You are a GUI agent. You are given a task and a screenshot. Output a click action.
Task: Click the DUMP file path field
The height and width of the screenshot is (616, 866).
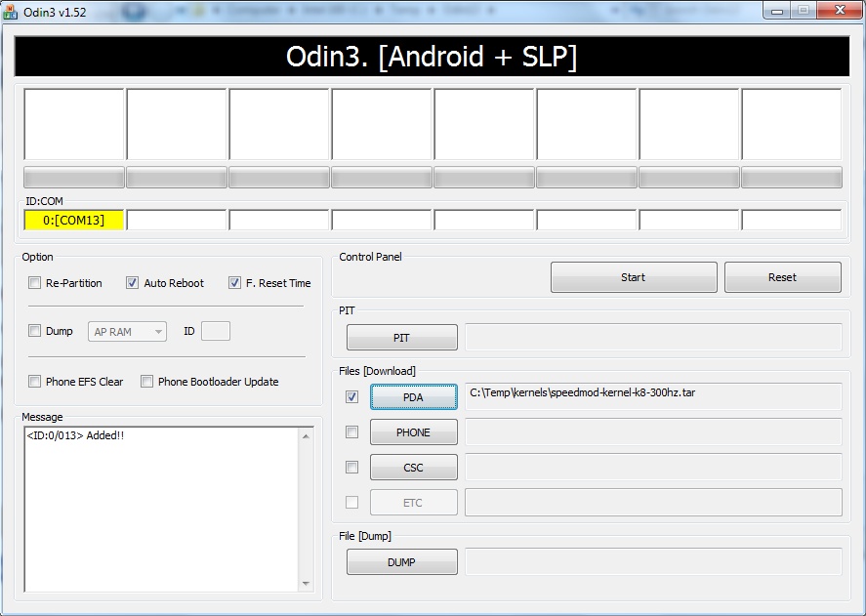(653, 562)
